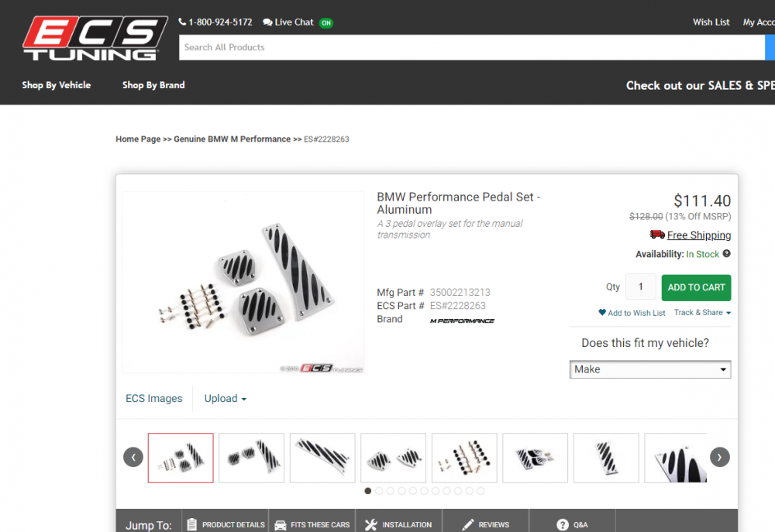Jump to PRODUCT DETAILS section
Image resolution: width=775 pixels, height=532 pixels.
(x=226, y=524)
